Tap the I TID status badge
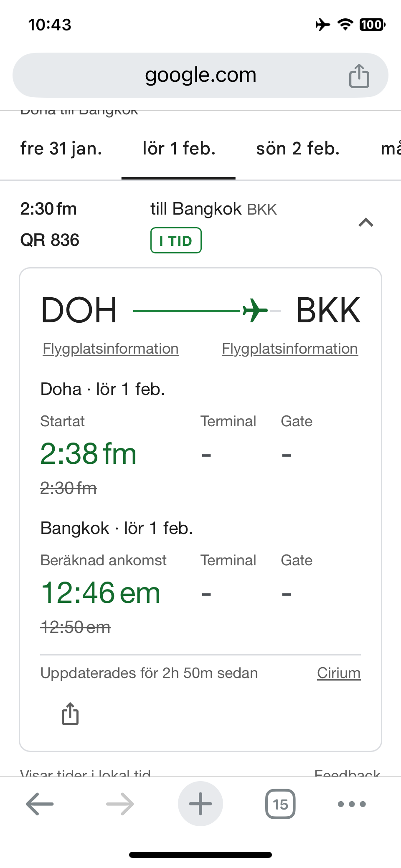401x868 pixels. coord(176,240)
